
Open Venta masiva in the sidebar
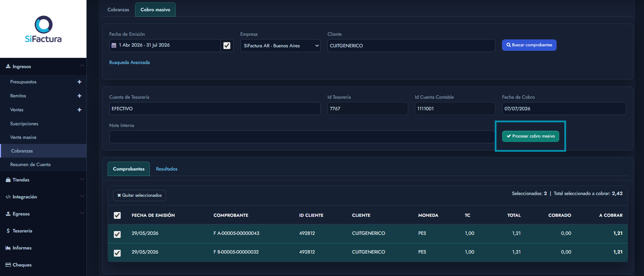pos(23,137)
